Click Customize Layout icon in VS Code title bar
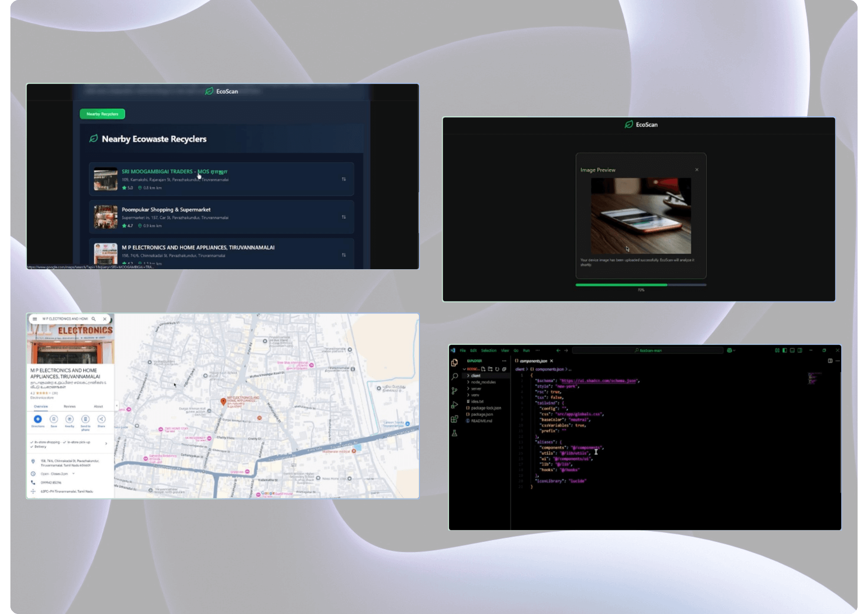Screen dimensions: 868x614 (777, 350)
